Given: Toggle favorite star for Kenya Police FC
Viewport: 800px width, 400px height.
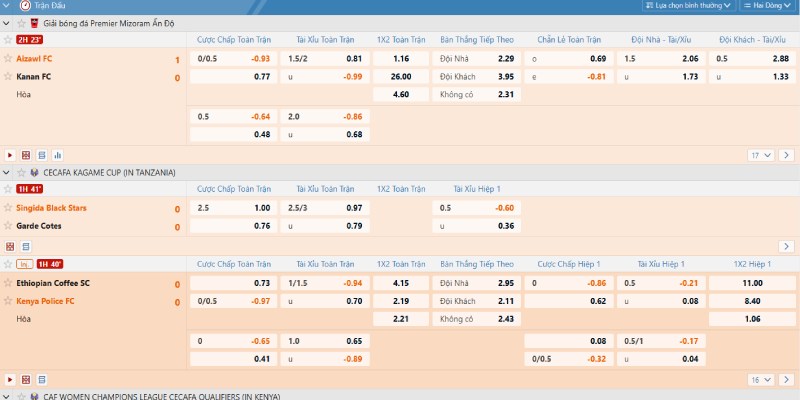Looking at the screenshot, I should point(8,301).
